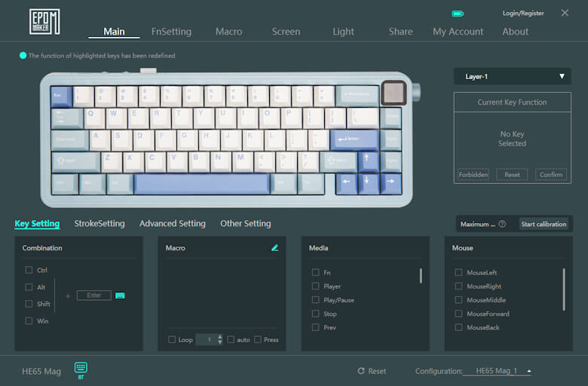Open the Layer-1 dropdown
Image resolution: width=588 pixels, height=386 pixels.
coord(513,76)
